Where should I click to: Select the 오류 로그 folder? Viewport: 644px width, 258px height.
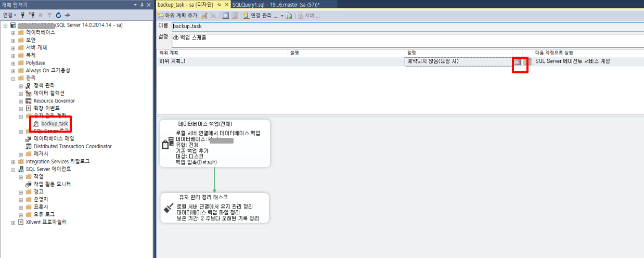[x=44, y=214]
